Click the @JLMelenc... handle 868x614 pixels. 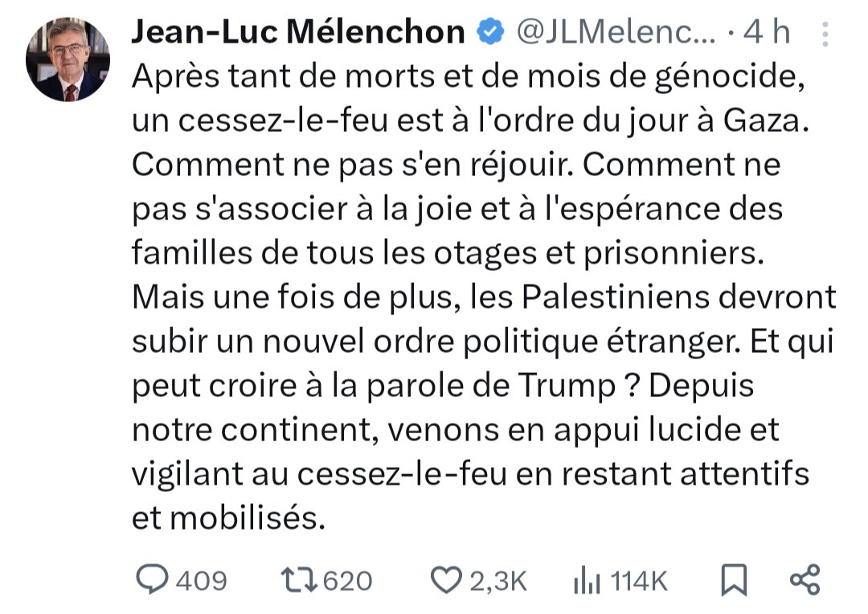tap(612, 32)
